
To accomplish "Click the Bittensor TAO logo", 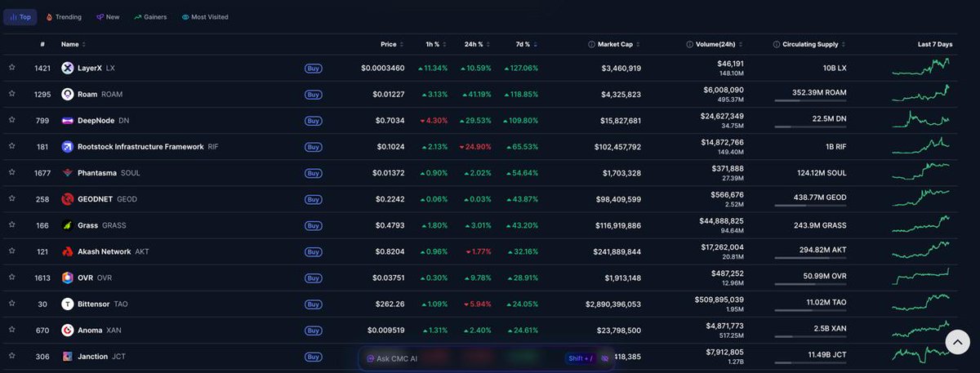I will [68, 304].
